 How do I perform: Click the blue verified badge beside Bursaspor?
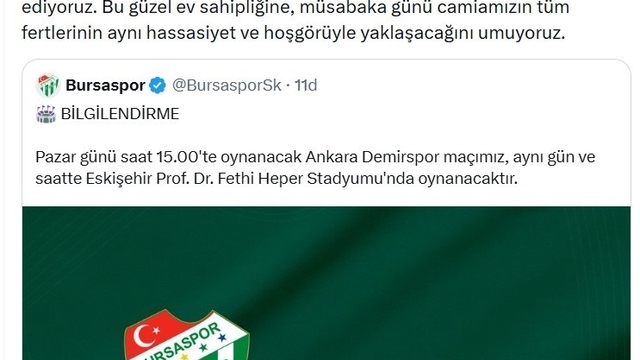tap(157, 86)
